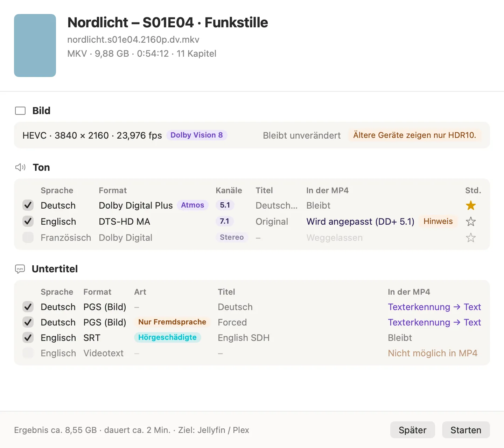Click the 5.1 channel badge
The width and height of the screenshot is (504, 448).
pyautogui.click(x=225, y=205)
